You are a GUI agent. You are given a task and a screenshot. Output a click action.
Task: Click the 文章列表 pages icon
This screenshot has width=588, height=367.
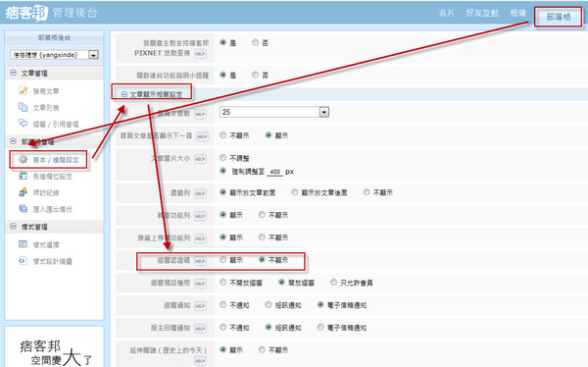[24, 107]
